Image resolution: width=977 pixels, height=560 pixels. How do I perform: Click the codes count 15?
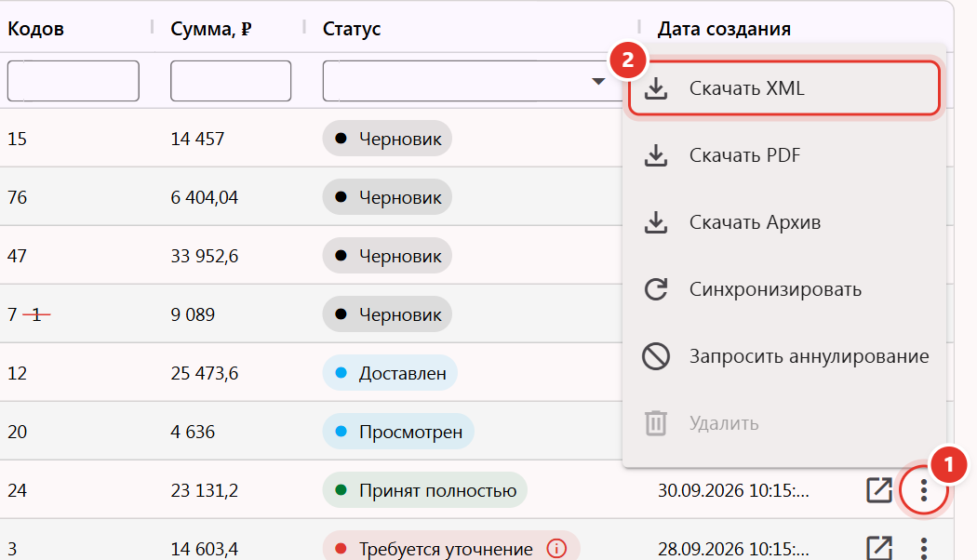(17, 139)
